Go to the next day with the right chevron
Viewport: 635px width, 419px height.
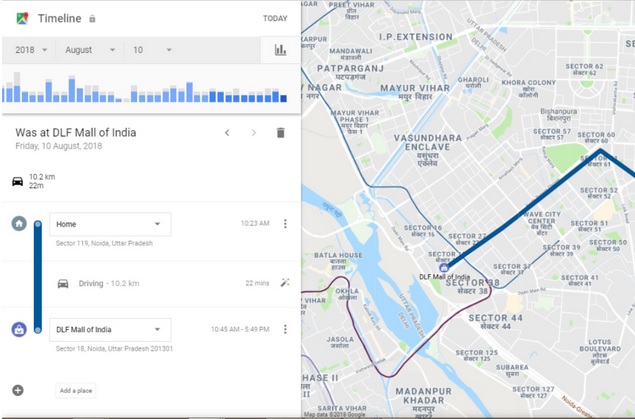click(x=254, y=133)
